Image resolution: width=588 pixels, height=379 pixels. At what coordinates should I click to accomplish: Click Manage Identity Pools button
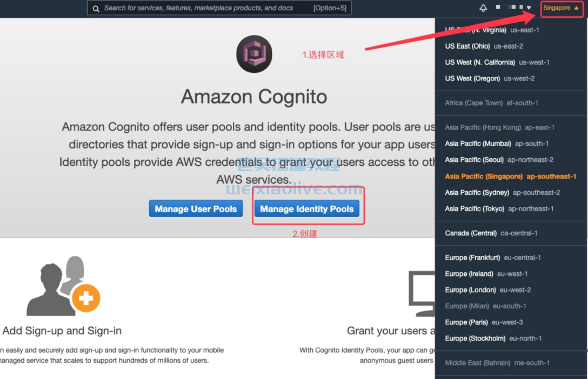pyautogui.click(x=307, y=208)
